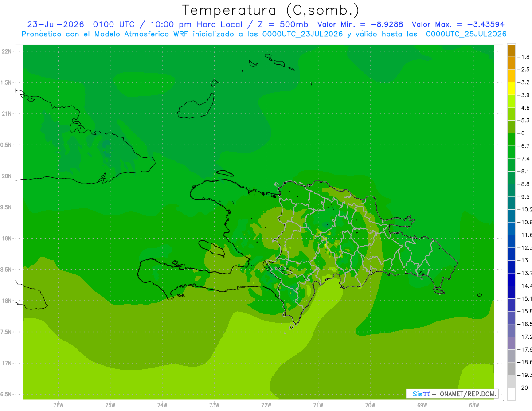Click the "74W" longitude axis label
The height and width of the screenshot is (411, 532).
click(162, 405)
